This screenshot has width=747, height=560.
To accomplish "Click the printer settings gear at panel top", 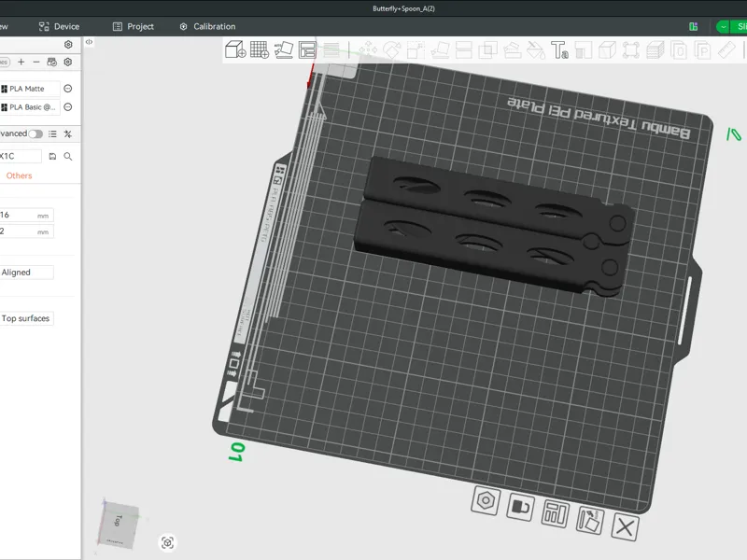I will tap(68, 44).
